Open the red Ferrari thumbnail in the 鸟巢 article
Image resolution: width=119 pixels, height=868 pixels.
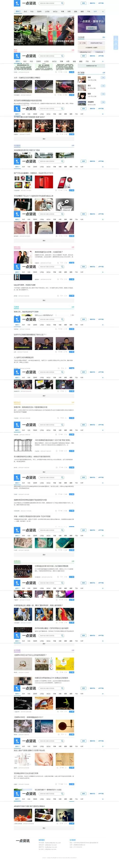point(65,87)
